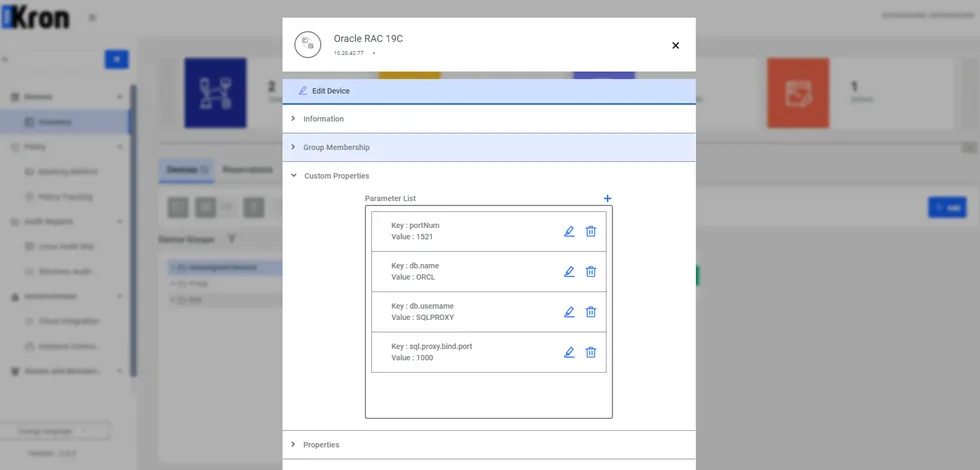Click the orange tile icon in background

[798, 92]
